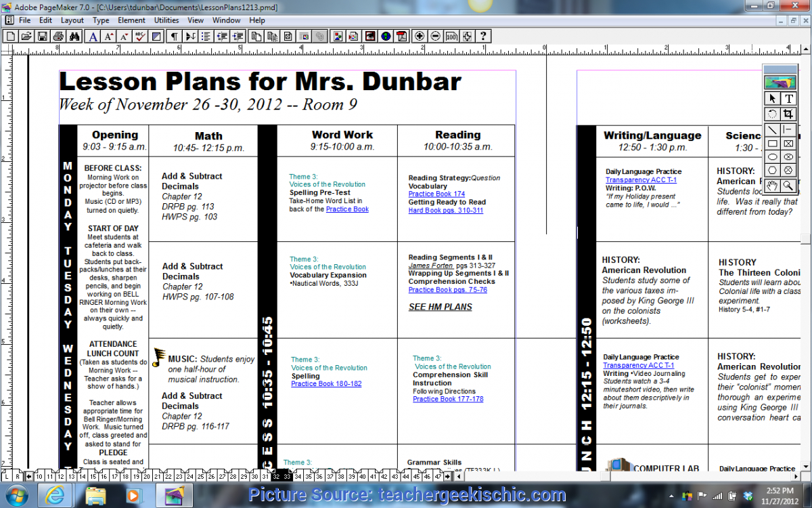Click the Fill and Stroke toolbar icon
This screenshot has width=812, height=508.
click(x=157, y=36)
